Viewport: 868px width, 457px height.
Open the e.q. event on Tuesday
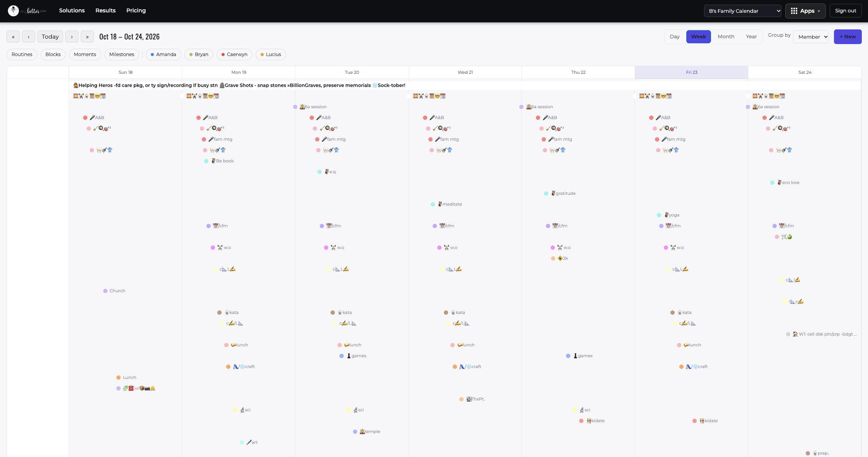click(327, 172)
